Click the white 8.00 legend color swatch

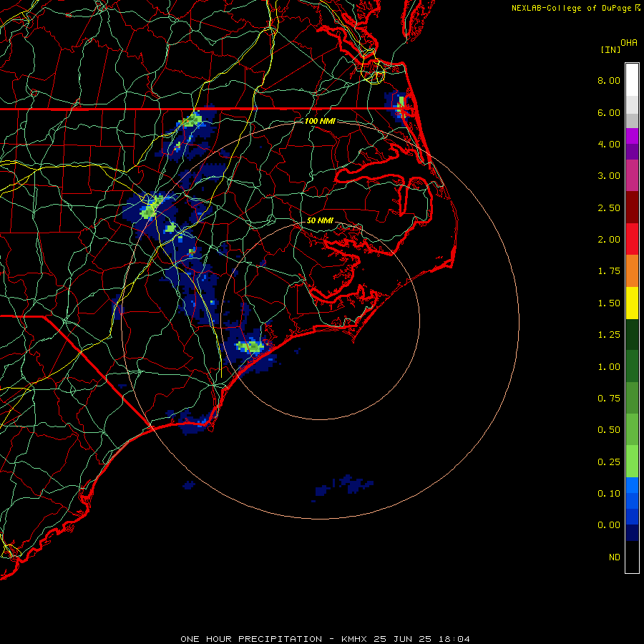pos(632,80)
